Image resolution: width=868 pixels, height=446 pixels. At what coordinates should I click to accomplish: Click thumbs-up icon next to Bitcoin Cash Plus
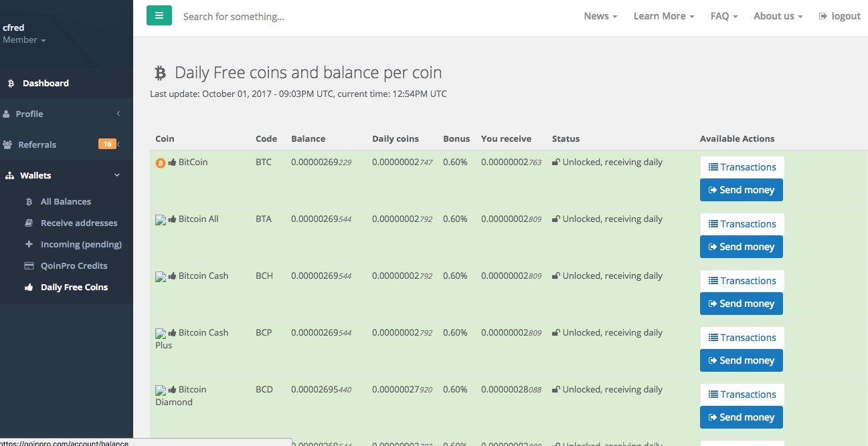click(x=172, y=333)
